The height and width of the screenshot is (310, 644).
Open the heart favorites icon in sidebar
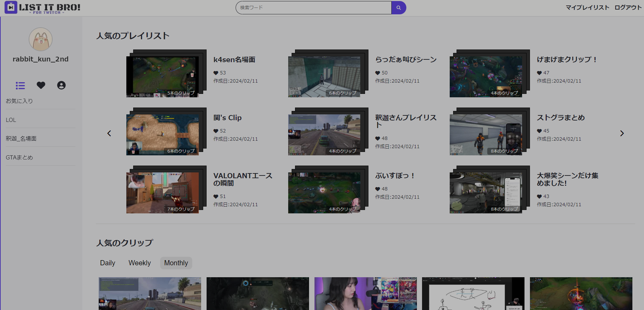click(41, 85)
